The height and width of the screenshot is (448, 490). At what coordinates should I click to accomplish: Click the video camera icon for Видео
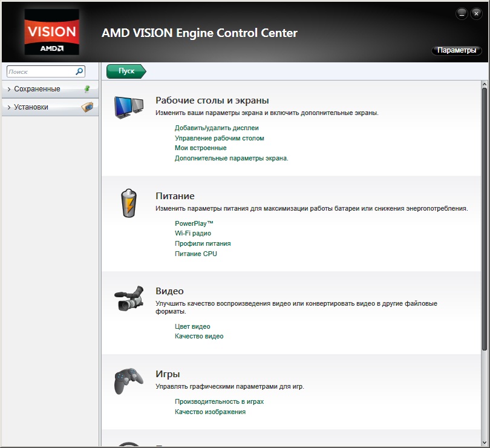tap(129, 298)
